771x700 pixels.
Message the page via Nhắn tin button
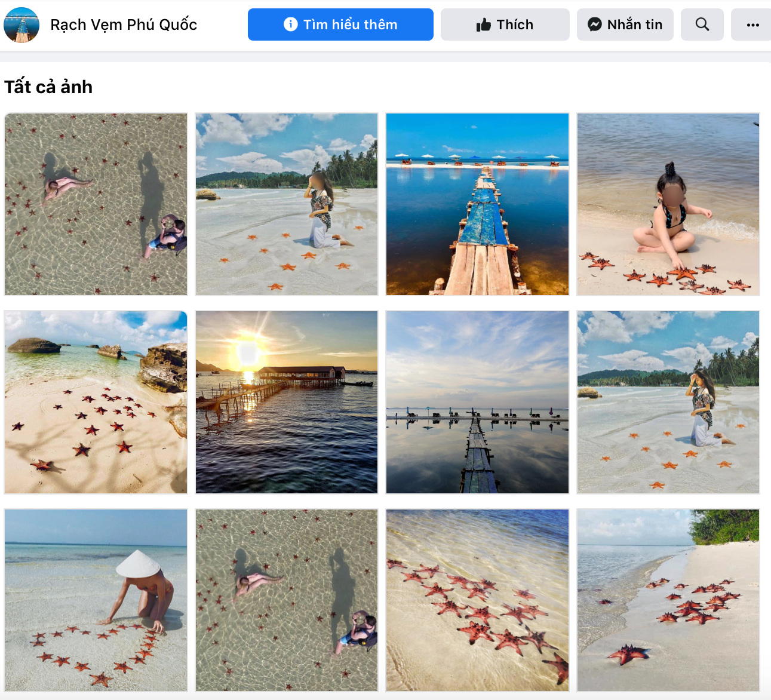tap(625, 24)
